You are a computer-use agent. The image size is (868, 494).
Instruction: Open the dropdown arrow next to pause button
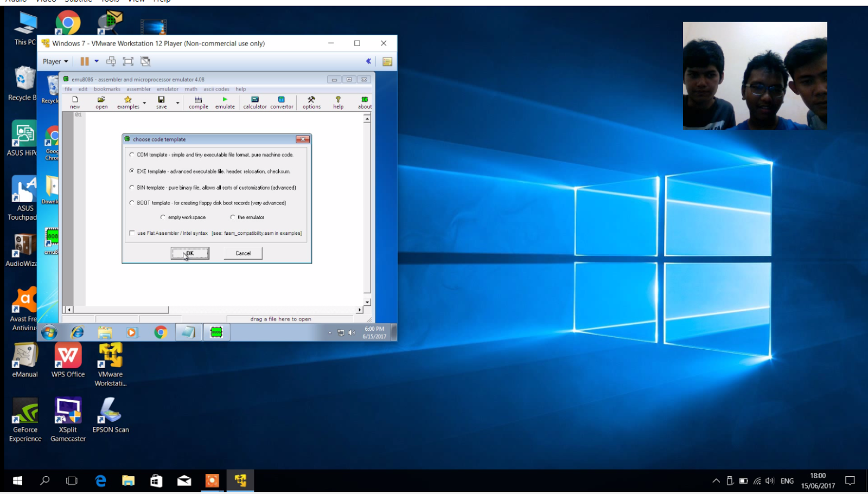pyautogui.click(x=97, y=61)
